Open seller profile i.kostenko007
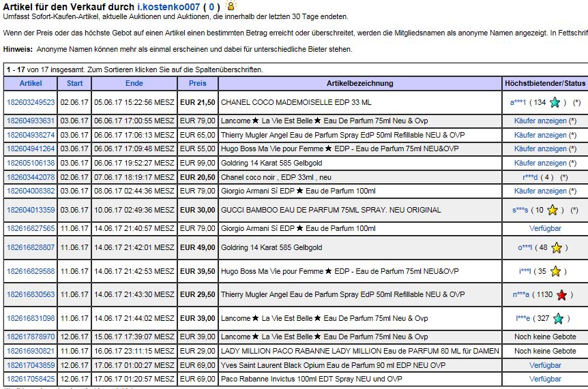Image resolution: width=588 pixels, height=389 pixels. click(x=168, y=7)
